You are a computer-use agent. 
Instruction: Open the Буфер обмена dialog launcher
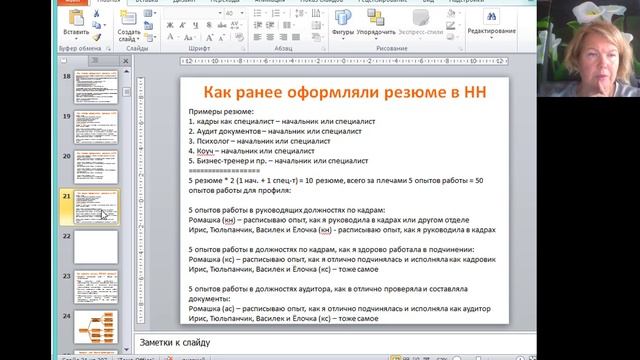[x=108, y=49]
